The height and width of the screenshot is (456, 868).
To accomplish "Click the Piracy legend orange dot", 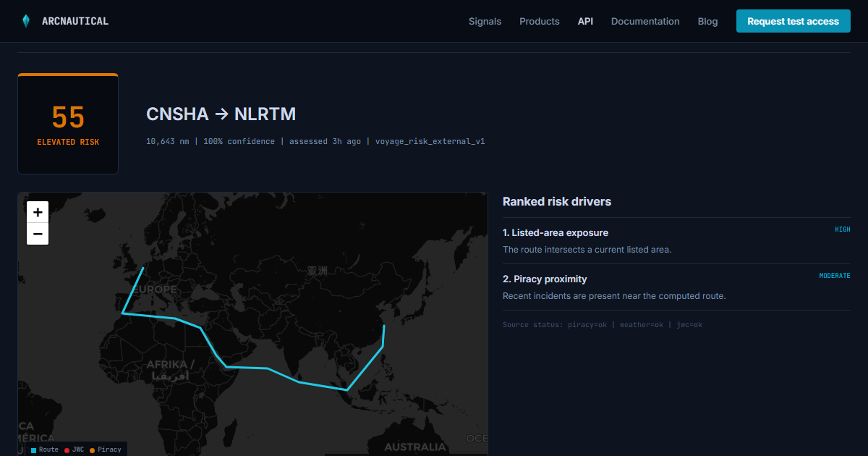I will [x=93, y=450].
